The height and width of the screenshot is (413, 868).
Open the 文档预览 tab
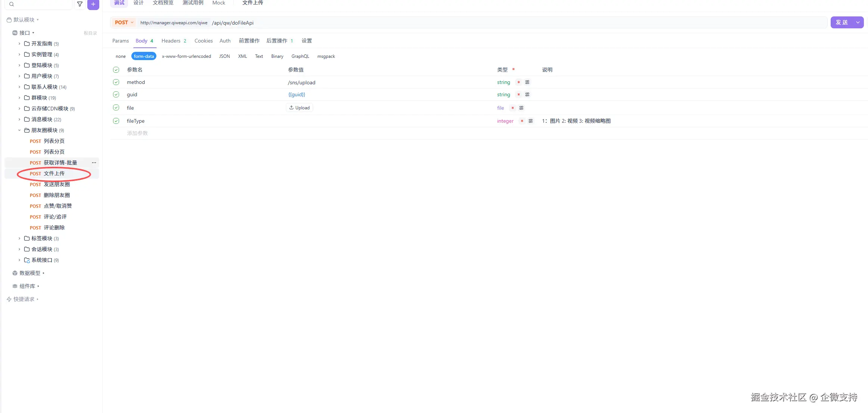(x=163, y=3)
